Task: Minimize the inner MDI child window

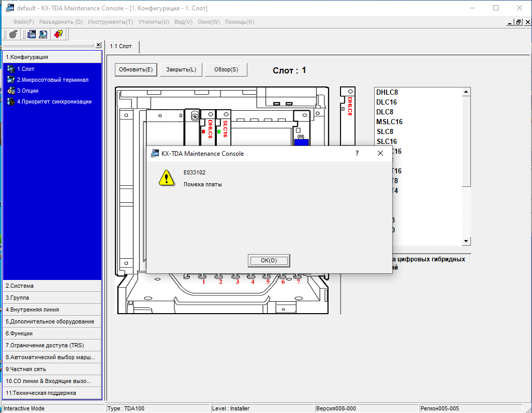Action: pyautogui.click(x=510, y=22)
